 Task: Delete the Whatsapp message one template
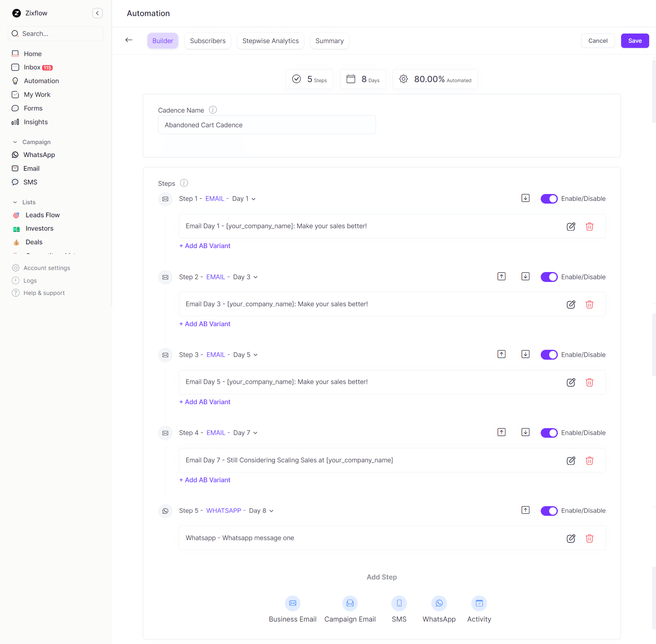pos(589,539)
